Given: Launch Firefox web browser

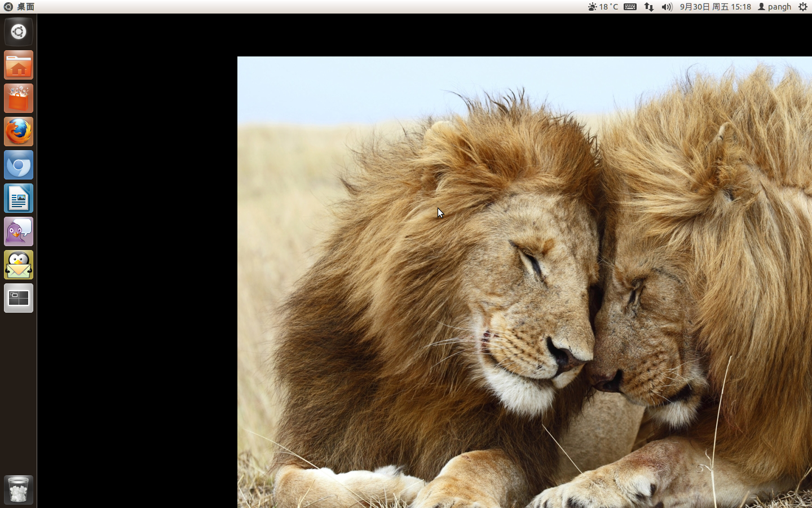Looking at the screenshot, I should pyautogui.click(x=19, y=132).
